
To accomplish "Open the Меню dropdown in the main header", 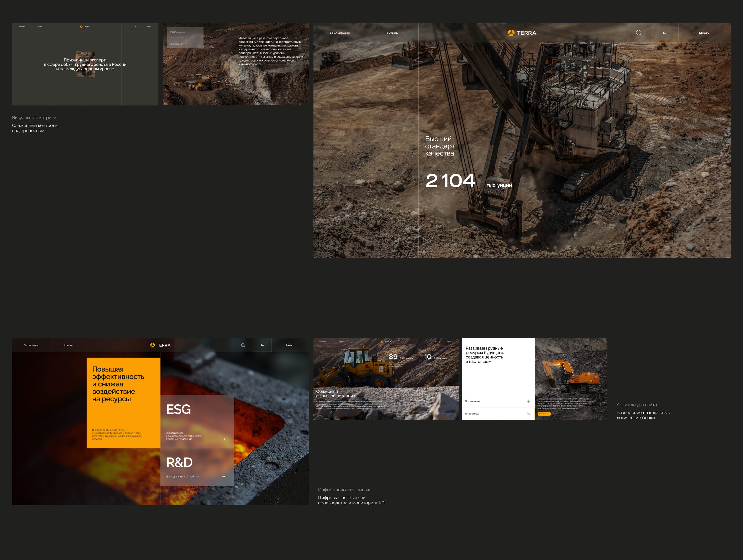I will pyautogui.click(x=704, y=33).
